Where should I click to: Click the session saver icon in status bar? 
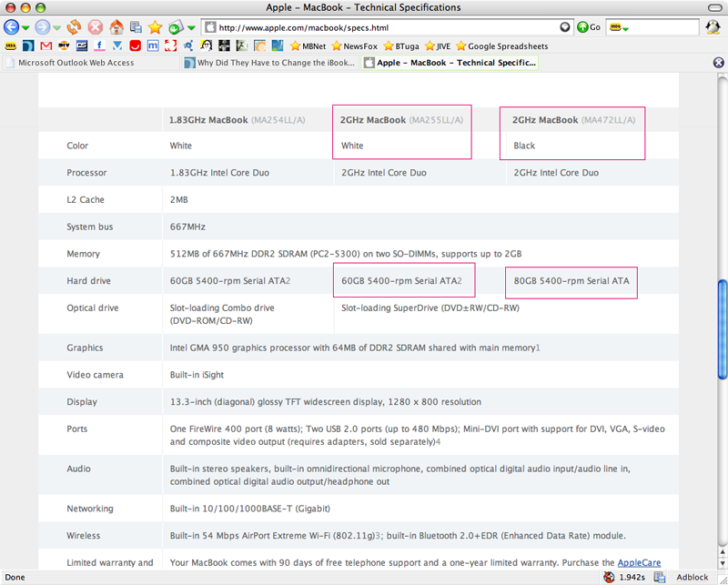pos(659,577)
